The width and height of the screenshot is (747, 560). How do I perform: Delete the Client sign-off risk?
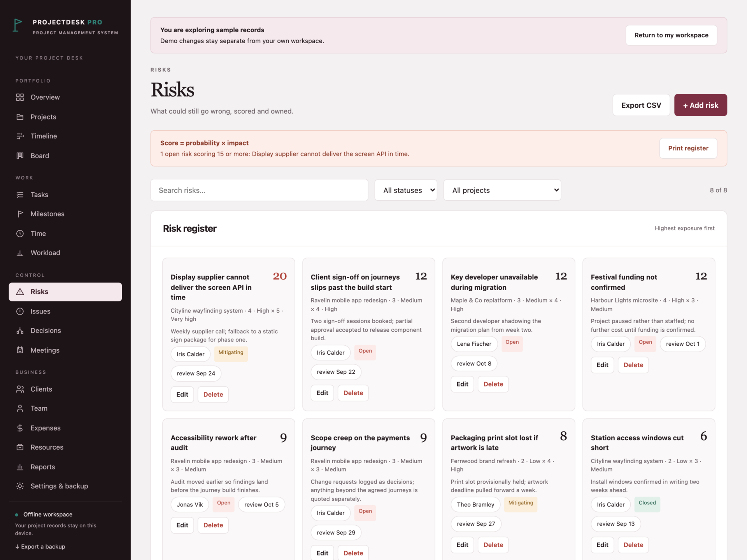coord(353,393)
